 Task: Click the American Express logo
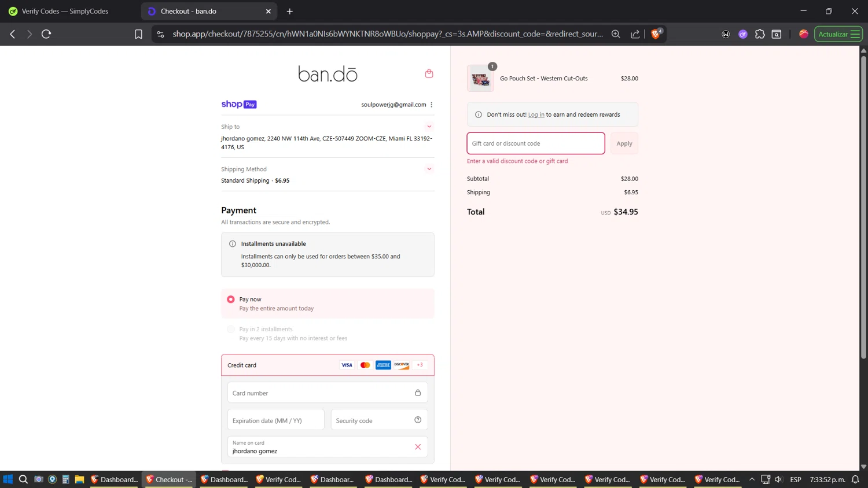pyautogui.click(x=383, y=365)
